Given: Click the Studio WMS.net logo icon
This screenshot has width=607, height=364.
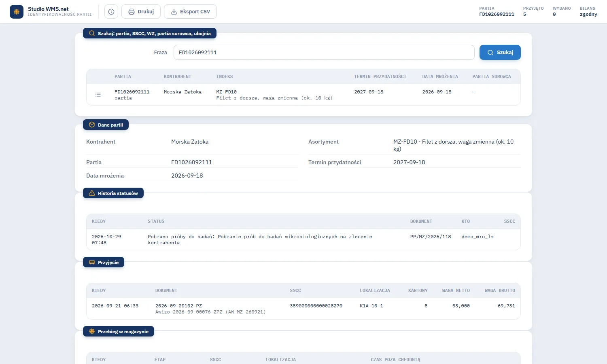Looking at the screenshot, I should (x=17, y=12).
